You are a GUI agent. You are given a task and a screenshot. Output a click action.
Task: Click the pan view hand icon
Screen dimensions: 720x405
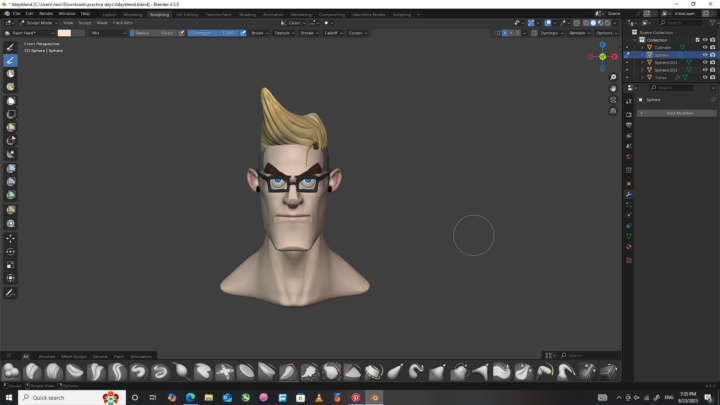pyautogui.click(x=613, y=88)
